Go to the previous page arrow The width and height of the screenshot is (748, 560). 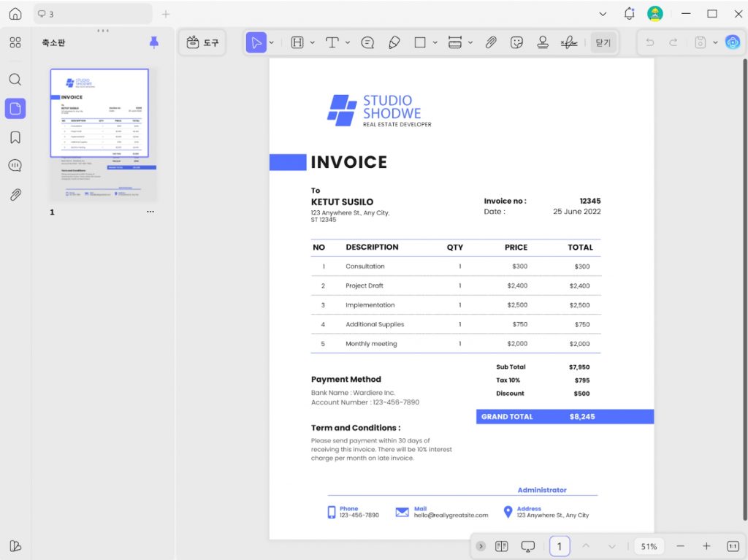point(586,546)
